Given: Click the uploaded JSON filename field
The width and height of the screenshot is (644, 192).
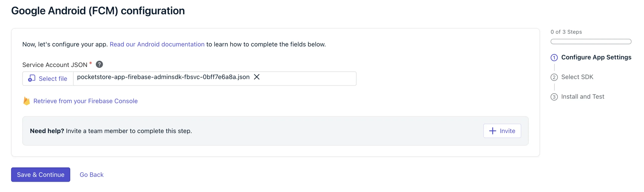Looking at the screenshot, I should coord(214,78).
